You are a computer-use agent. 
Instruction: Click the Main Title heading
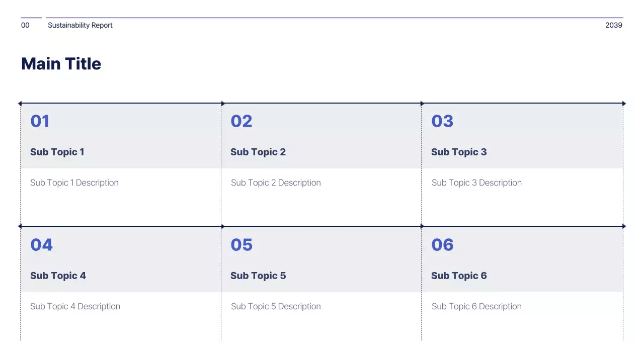[61, 64]
